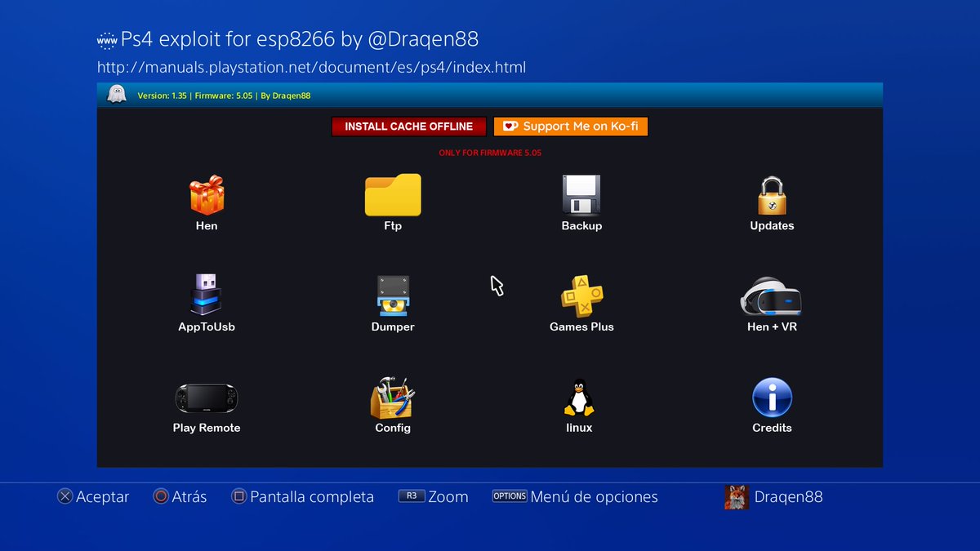This screenshot has height=551, width=980.
Task: Click the AppToUsb label text
Action: [207, 327]
